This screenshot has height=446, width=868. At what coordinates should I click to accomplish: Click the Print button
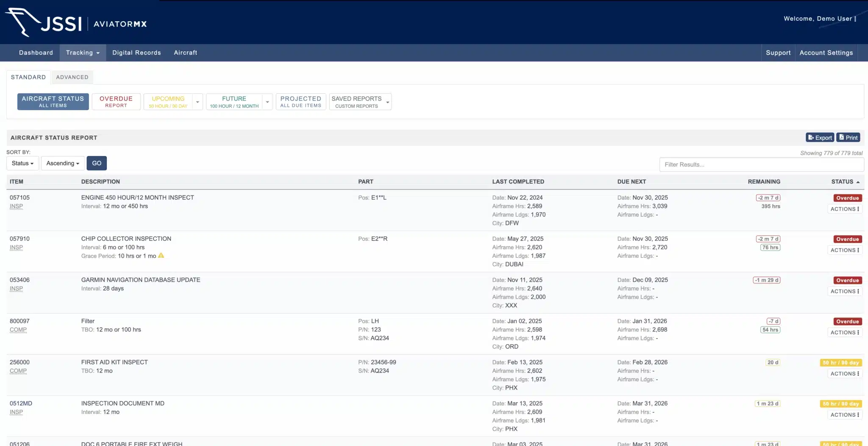(848, 137)
